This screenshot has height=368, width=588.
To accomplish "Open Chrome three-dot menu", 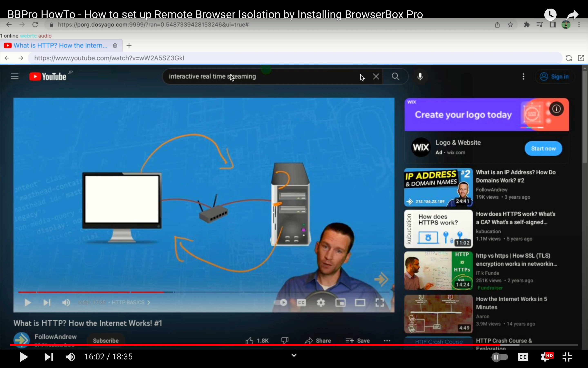I will click(x=579, y=25).
